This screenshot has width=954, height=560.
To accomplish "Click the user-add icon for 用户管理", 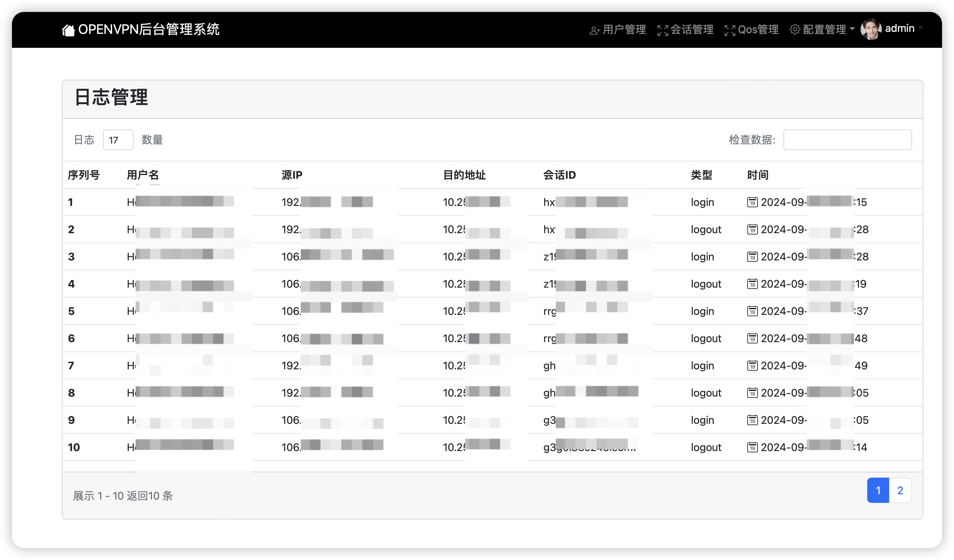I will [594, 30].
